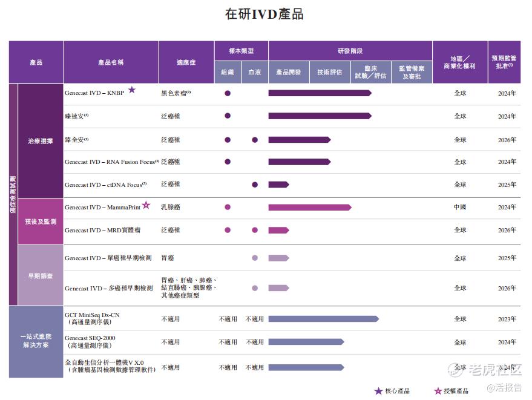This screenshot has height=400, width=532.
Task: Click Genecast IVD – ctDNA Focus name
Action: coord(105,185)
